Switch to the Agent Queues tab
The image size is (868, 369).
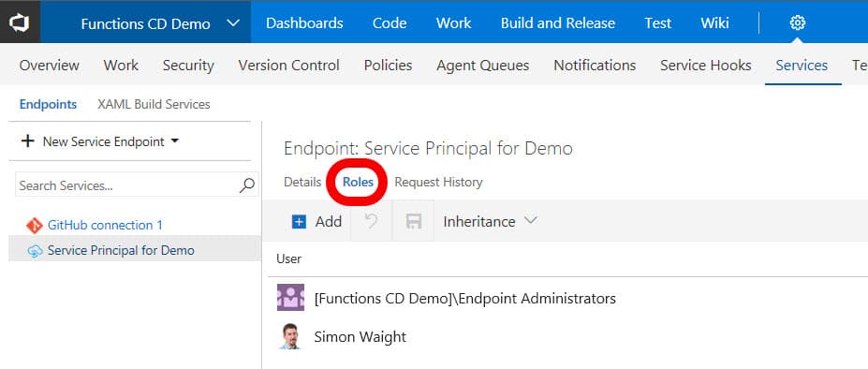tap(483, 66)
